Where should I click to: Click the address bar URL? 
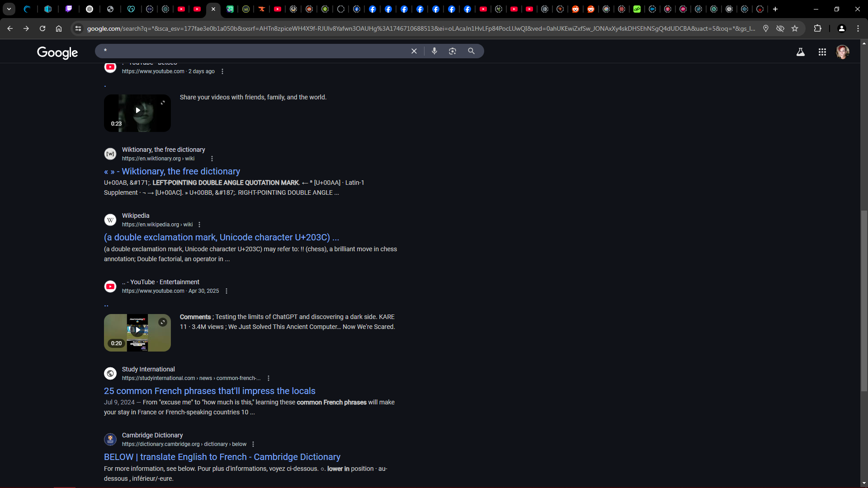click(420, 28)
